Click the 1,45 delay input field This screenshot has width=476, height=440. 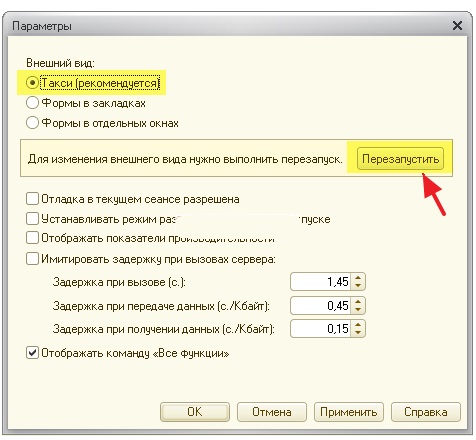pyautogui.click(x=321, y=282)
